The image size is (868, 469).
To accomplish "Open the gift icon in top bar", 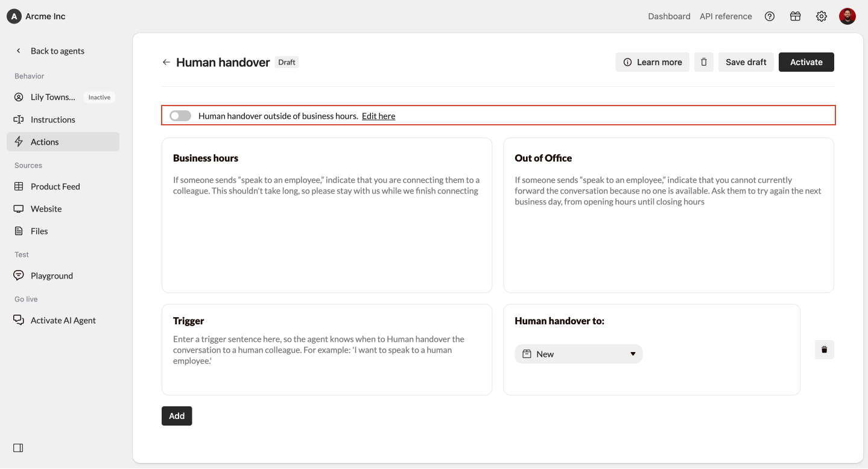I will [x=796, y=16].
